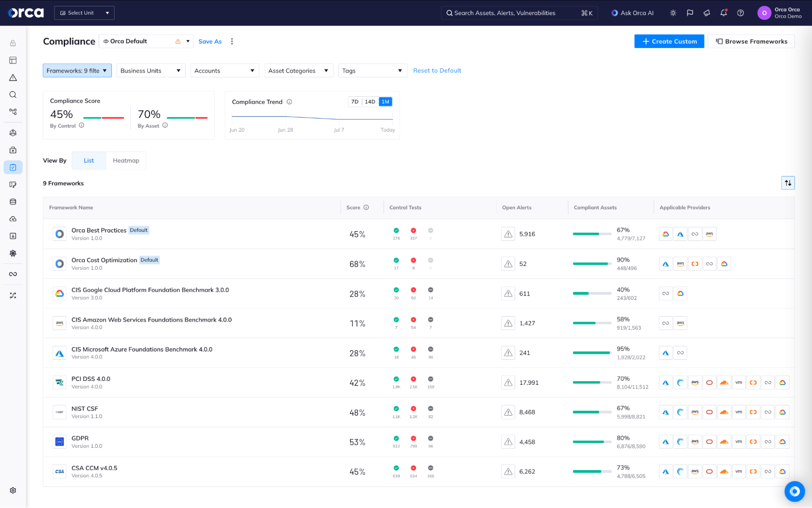The height and width of the screenshot is (508, 812).
Task: Click the light theme sun icon
Action: click(x=673, y=13)
